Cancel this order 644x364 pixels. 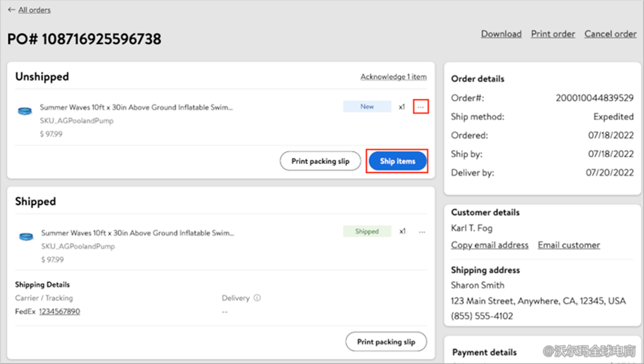click(610, 34)
